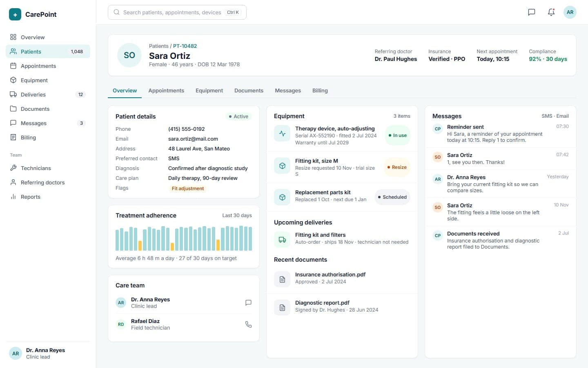Image resolution: width=588 pixels, height=368 pixels.
Task: Open the Insurance authorisation.pdf file icon
Action: [x=282, y=279]
